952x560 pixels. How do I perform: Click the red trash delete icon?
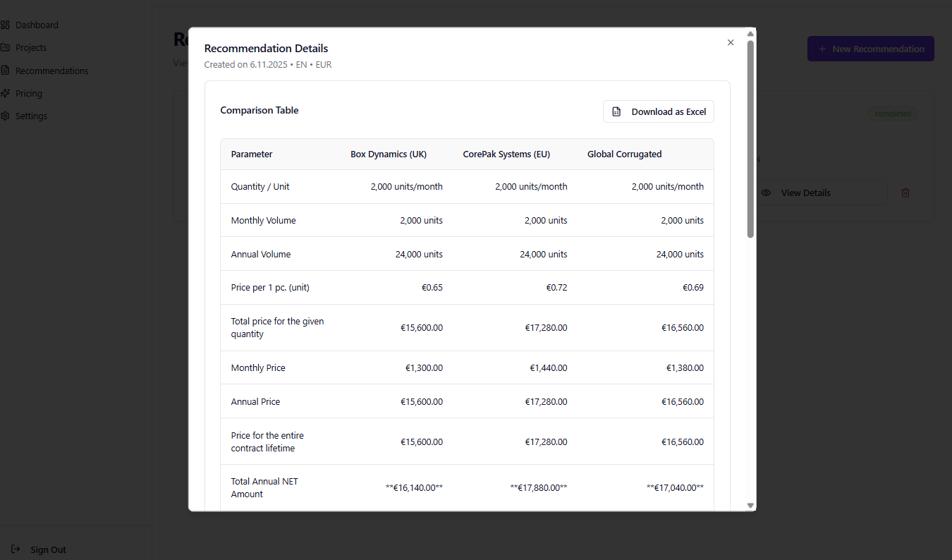905,193
